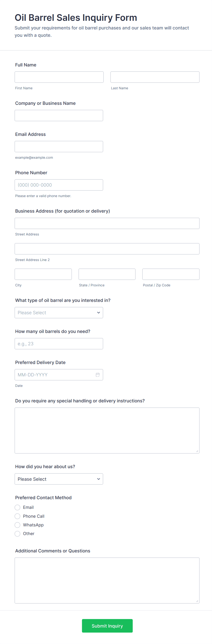Viewport: 212px width, 644px height.
Task: Focus the Company or Business Name field
Action: pyautogui.click(x=59, y=116)
